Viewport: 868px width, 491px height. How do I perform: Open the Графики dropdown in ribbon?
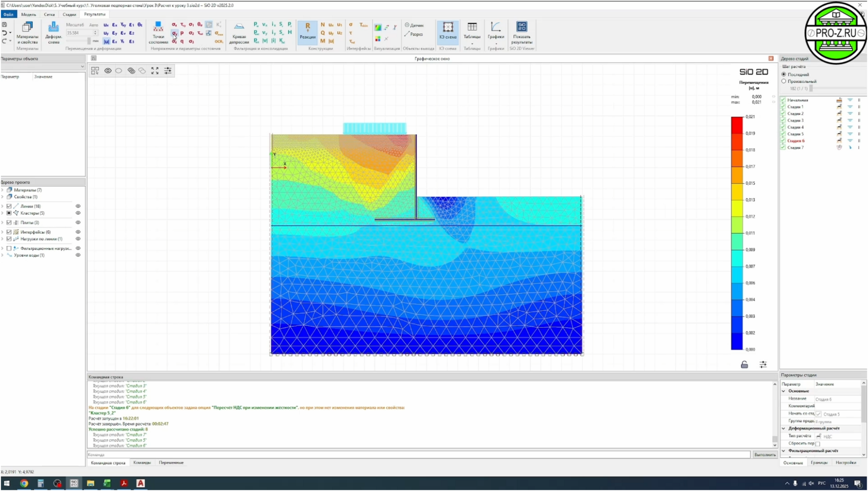click(x=495, y=43)
